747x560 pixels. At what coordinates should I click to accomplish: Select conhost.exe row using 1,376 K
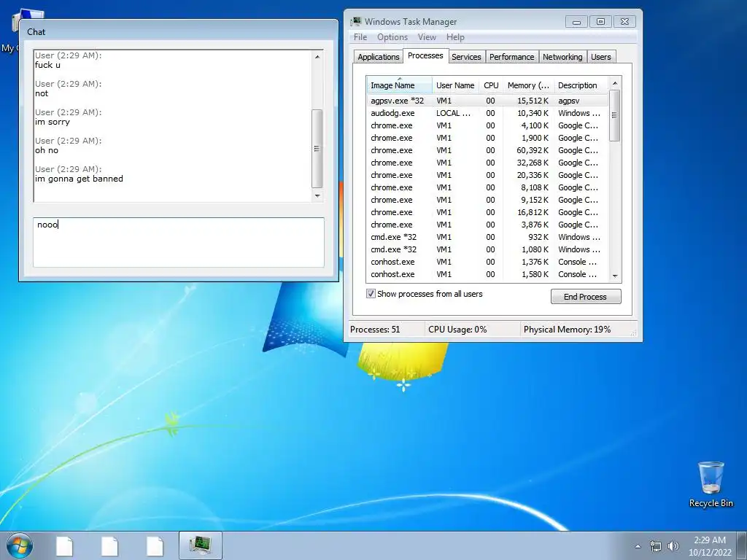coord(487,262)
